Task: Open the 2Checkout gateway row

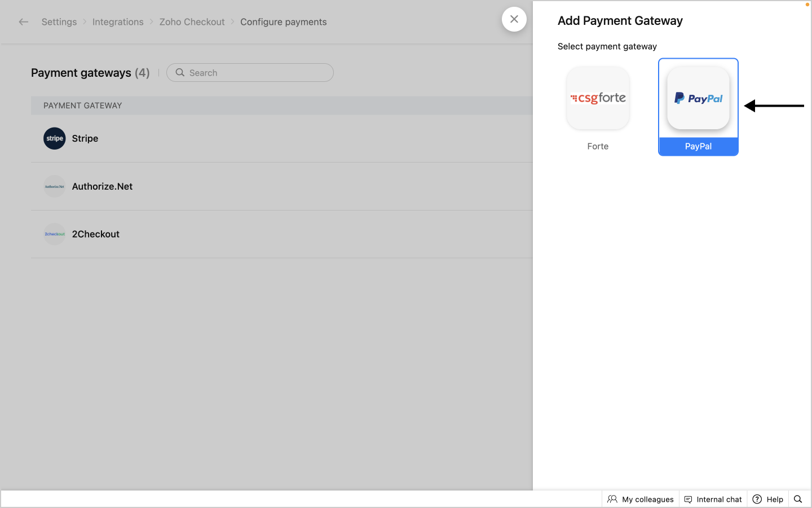Action: [x=281, y=234]
